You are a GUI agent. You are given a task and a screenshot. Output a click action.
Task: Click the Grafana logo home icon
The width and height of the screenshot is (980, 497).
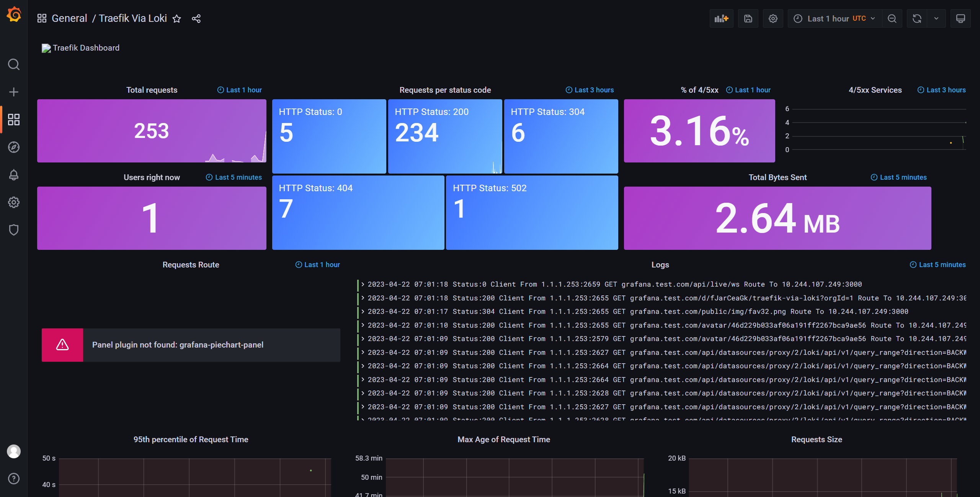point(14,15)
